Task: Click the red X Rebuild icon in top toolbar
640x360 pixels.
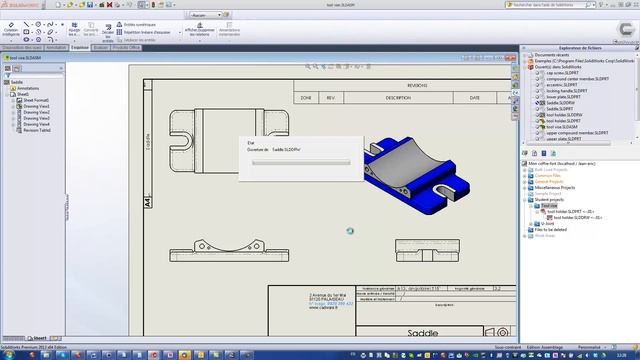Action: [109, 5]
